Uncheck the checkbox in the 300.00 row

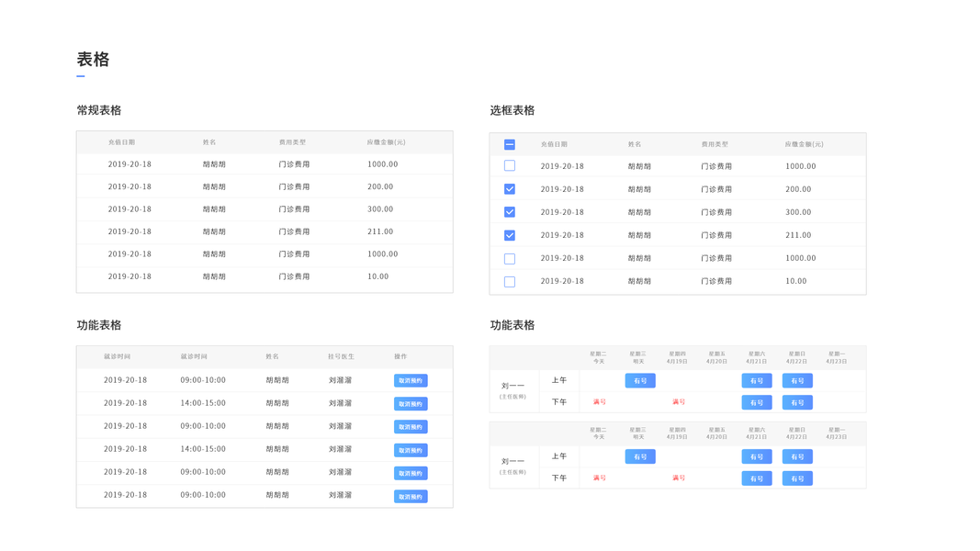tap(510, 212)
